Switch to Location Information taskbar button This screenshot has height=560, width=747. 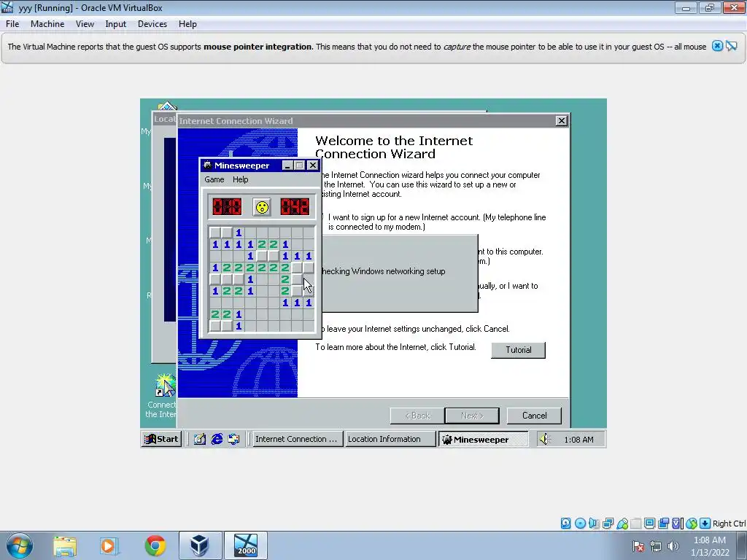pos(390,439)
